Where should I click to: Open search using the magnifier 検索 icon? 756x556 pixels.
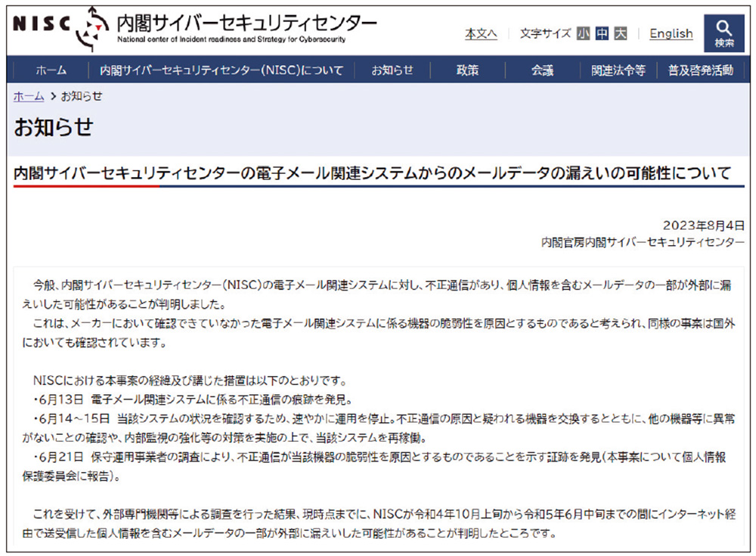click(x=724, y=31)
